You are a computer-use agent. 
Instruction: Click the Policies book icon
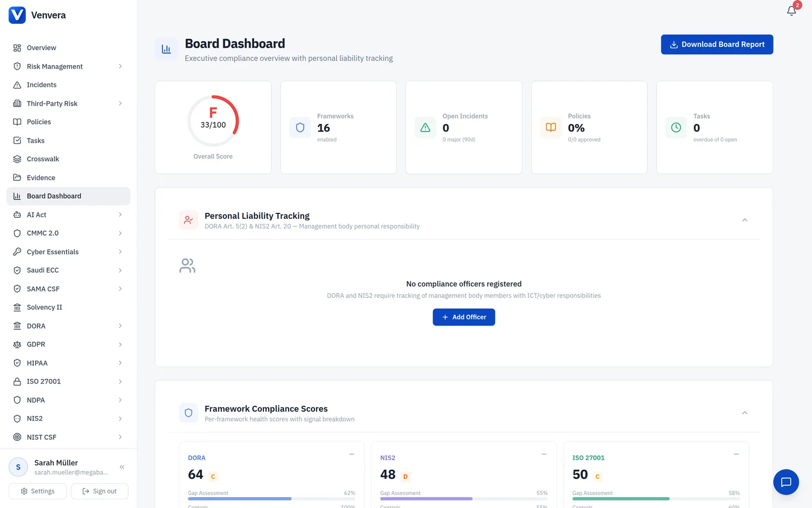551,128
